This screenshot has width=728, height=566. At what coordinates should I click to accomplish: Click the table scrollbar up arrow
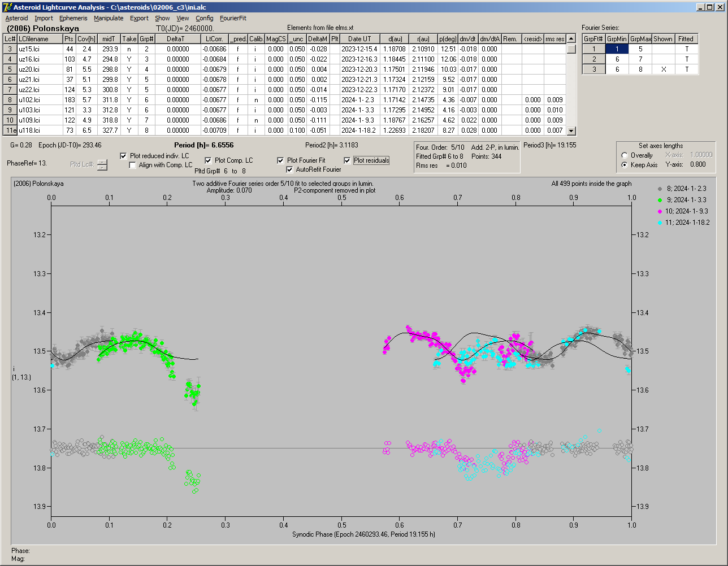point(571,39)
